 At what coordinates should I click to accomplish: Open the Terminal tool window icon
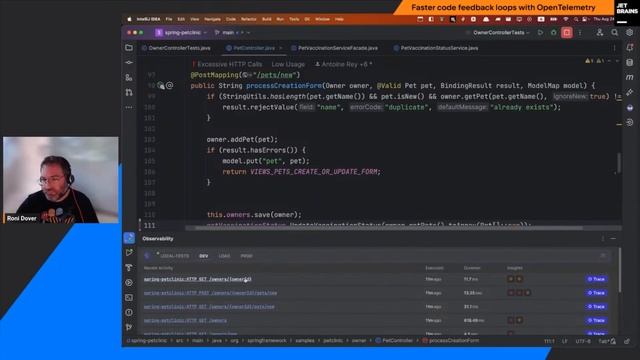(x=129, y=298)
